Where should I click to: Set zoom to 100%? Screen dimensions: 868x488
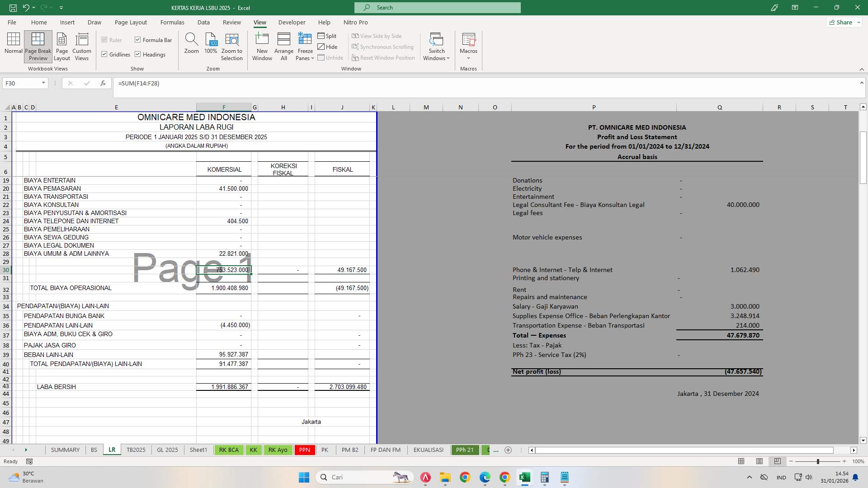click(210, 46)
